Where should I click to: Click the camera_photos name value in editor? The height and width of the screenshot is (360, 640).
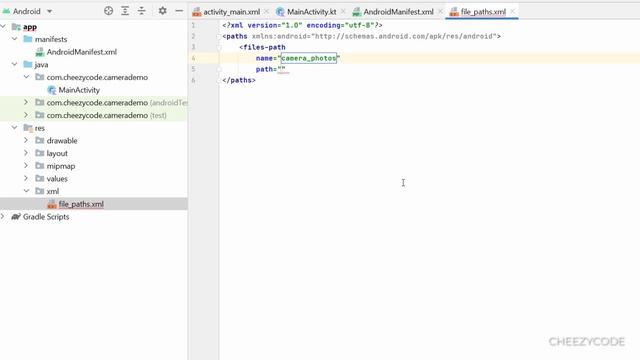tap(309, 58)
